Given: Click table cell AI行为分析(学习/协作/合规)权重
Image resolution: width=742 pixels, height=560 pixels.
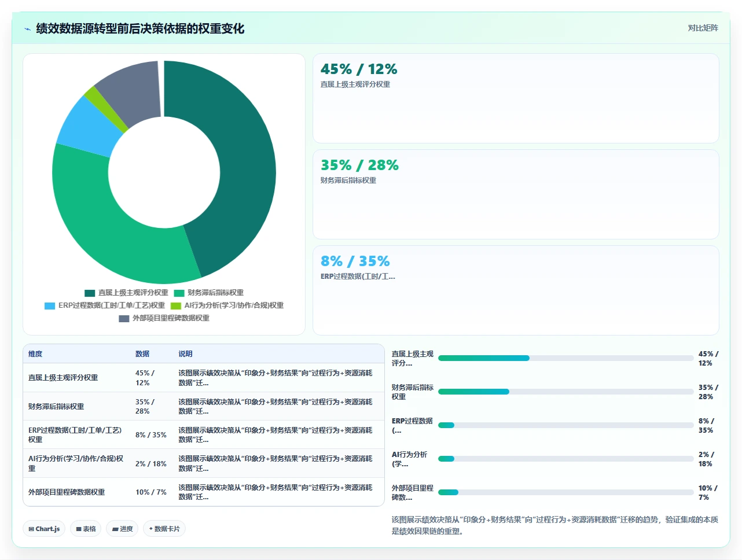Looking at the screenshot, I should [76, 463].
